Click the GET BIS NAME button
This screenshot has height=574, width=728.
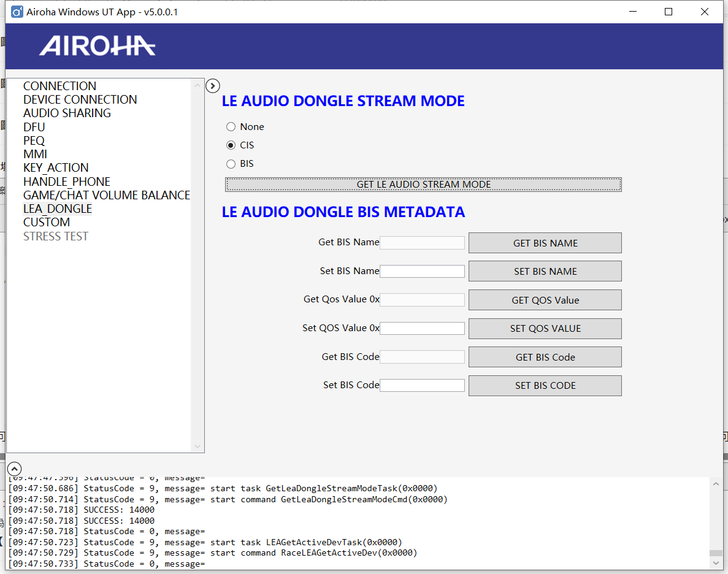click(x=545, y=243)
